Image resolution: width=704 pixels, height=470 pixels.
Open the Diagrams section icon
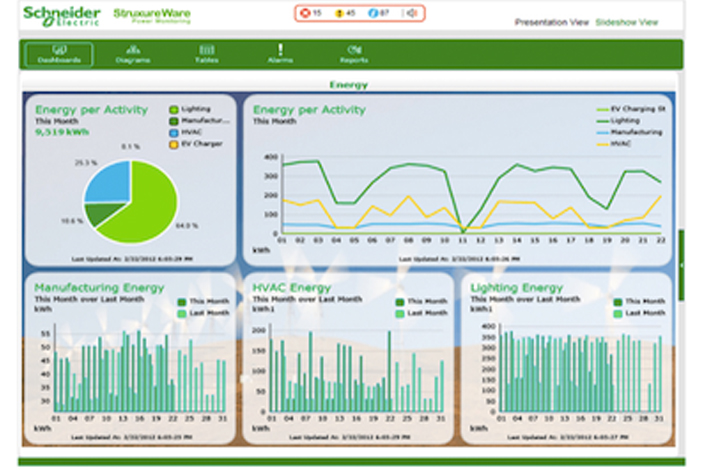[133, 49]
